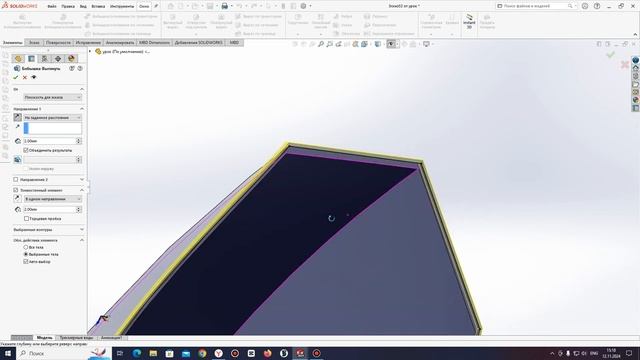Open Windows Start button
The width and height of the screenshot is (640, 360).
pyautogui.click(x=7, y=353)
